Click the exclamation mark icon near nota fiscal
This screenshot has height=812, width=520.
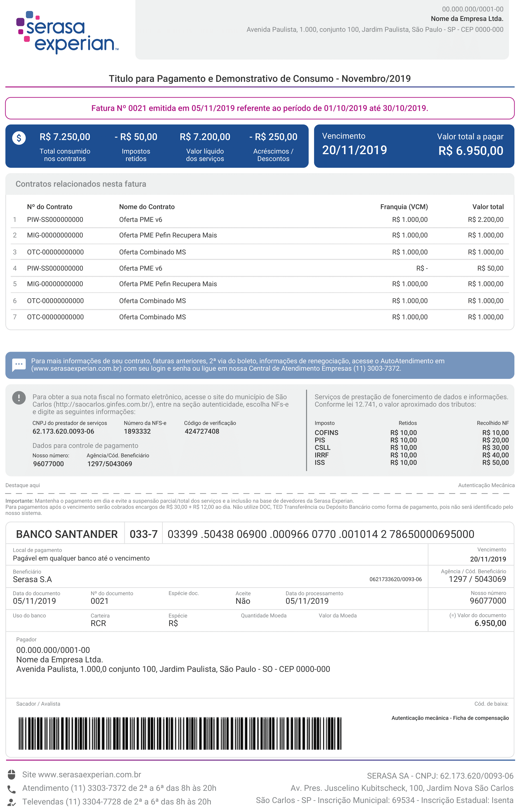pyautogui.click(x=19, y=397)
